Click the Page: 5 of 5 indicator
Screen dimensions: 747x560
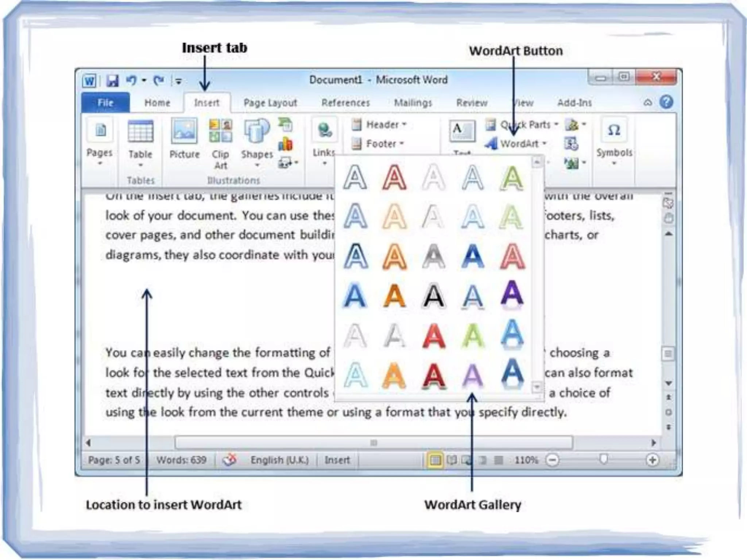114,460
